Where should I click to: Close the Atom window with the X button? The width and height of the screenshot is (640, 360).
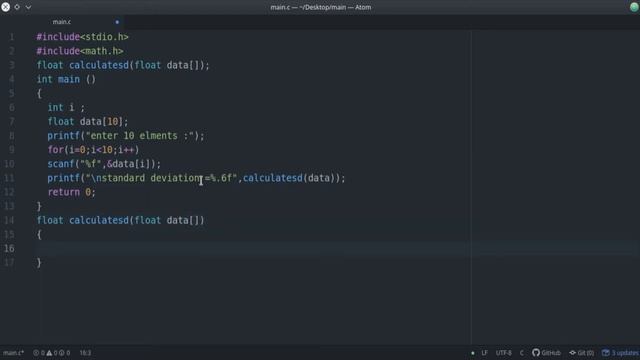coord(6,7)
